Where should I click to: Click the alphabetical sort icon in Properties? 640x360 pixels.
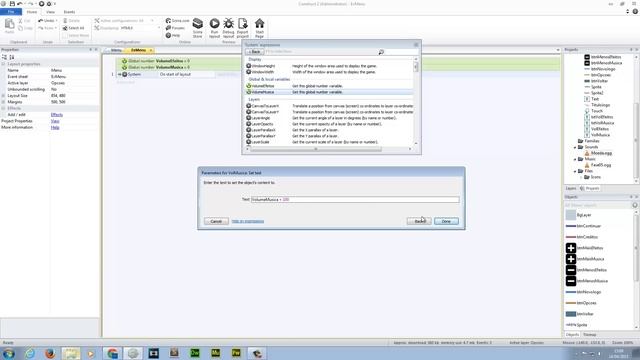[x=12, y=57]
